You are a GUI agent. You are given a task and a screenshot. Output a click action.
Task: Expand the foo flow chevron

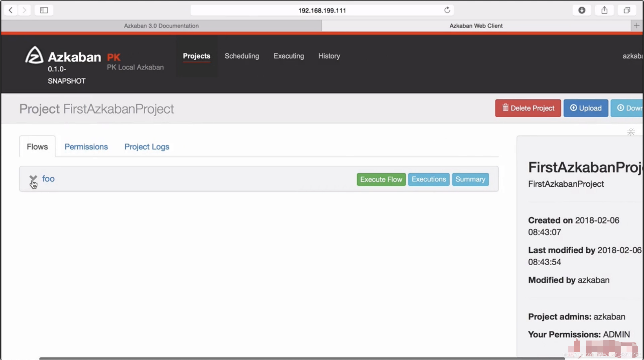pyautogui.click(x=33, y=178)
